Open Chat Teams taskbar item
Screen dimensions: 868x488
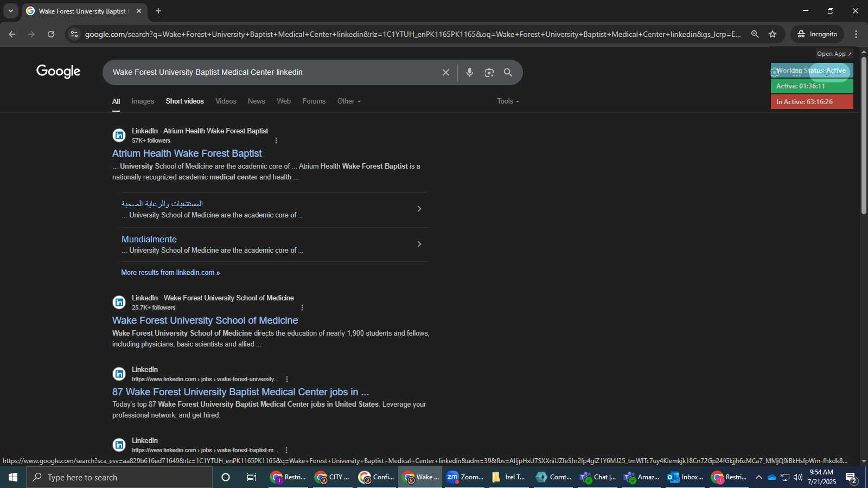pos(597,477)
